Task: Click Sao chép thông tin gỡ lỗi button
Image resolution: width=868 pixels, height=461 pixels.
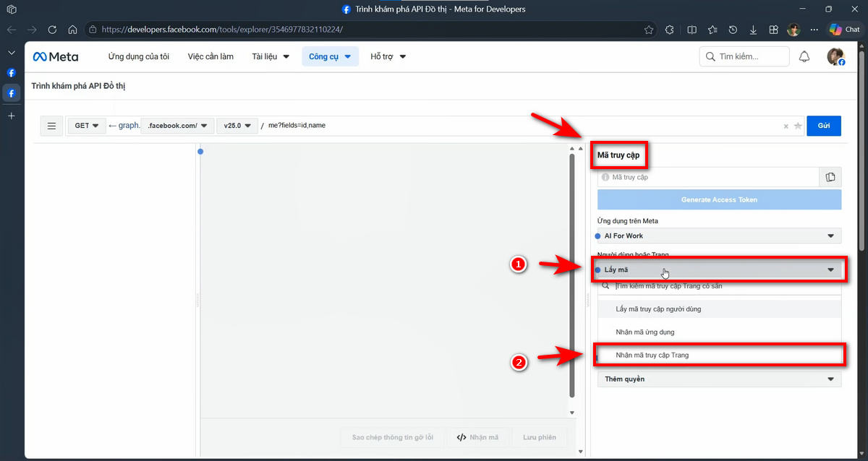Action: (392, 437)
